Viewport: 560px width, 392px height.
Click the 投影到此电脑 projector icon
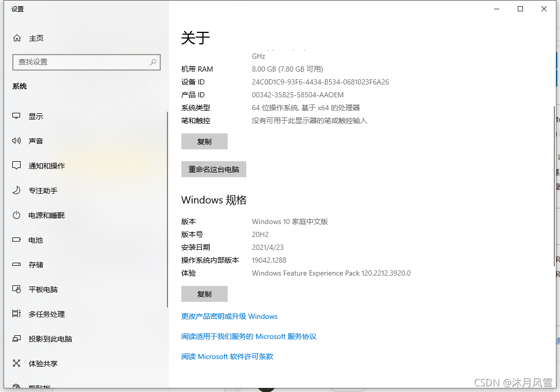pos(16,338)
